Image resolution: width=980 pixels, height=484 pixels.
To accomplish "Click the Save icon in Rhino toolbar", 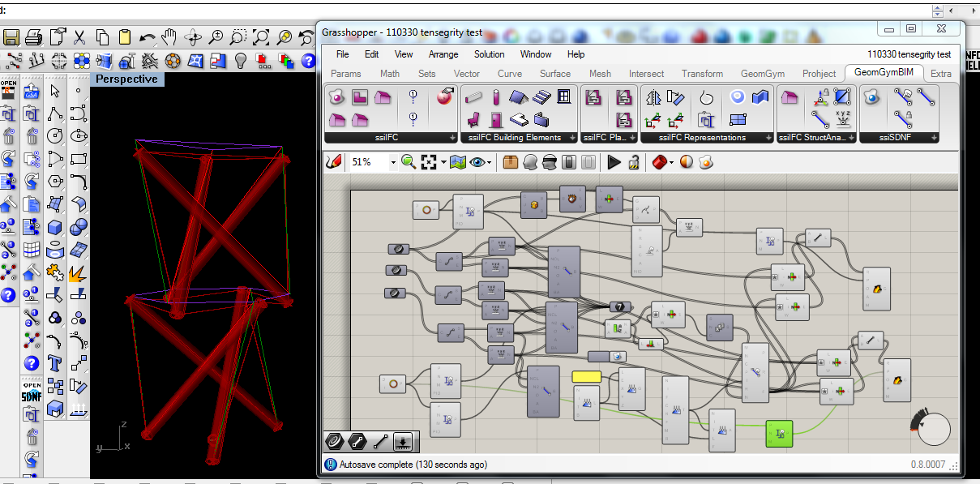I will coord(11,37).
